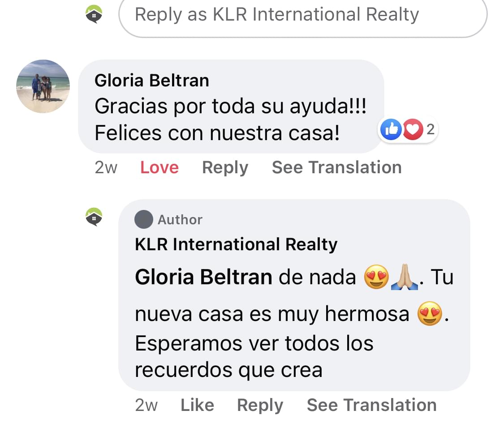Click the 2w timestamp under KLR's reply
This screenshot has height=432, width=504.
pos(146,405)
